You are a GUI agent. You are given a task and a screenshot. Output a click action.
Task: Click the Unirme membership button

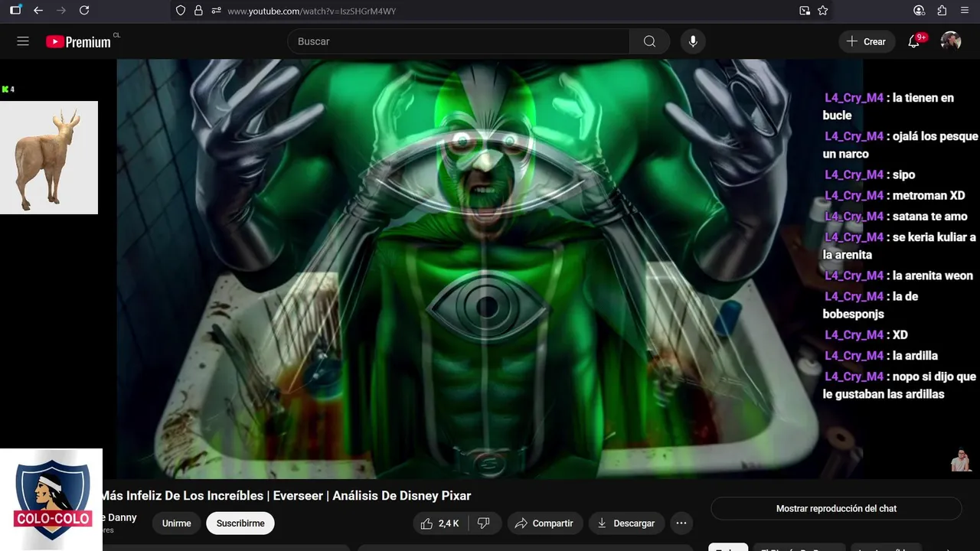click(176, 523)
